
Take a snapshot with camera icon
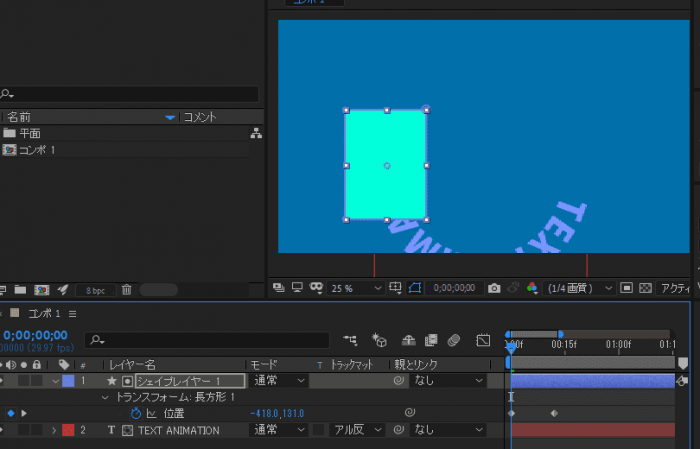coord(494,288)
